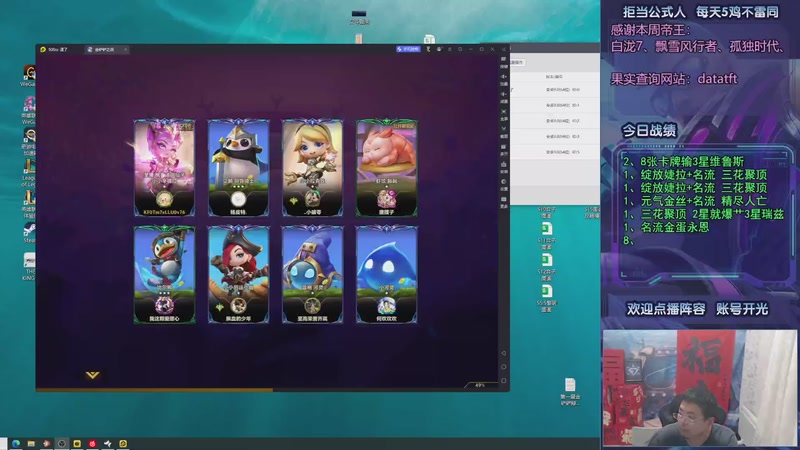Image resolution: width=800 pixels, height=450 pixels.
Task: Tap the Android home circle button
Action: tap(503, 367)
